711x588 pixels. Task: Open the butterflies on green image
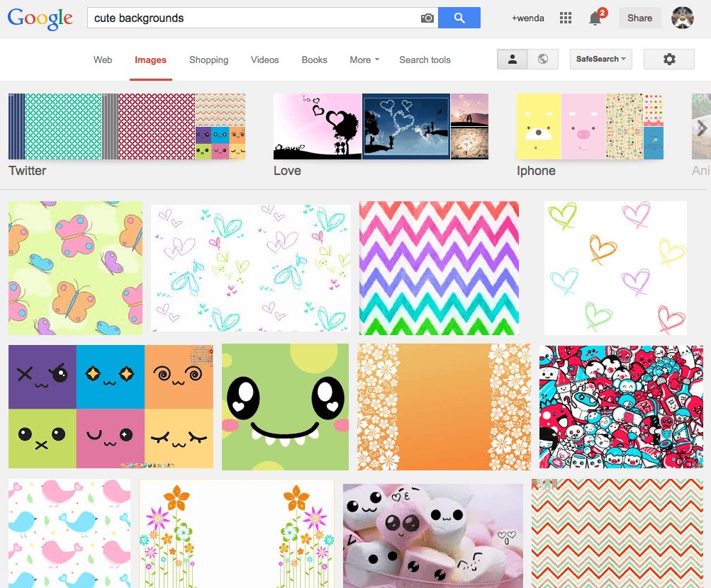[75, 268]
